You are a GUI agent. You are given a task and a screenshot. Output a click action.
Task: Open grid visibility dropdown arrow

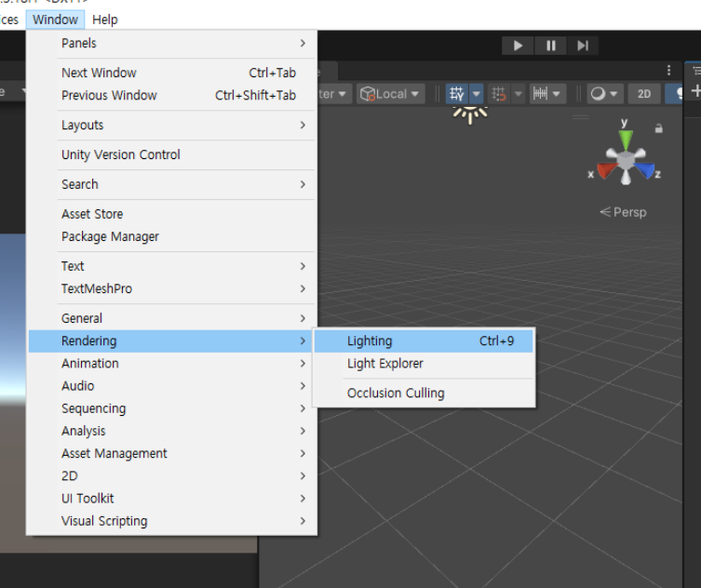pyautogui.click(x=476, y=94)
